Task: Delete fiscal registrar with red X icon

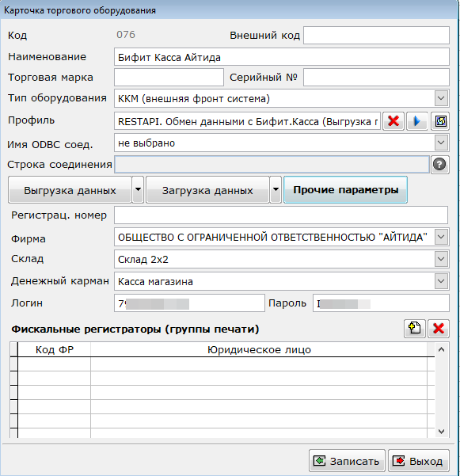Action: coord(439,329)
